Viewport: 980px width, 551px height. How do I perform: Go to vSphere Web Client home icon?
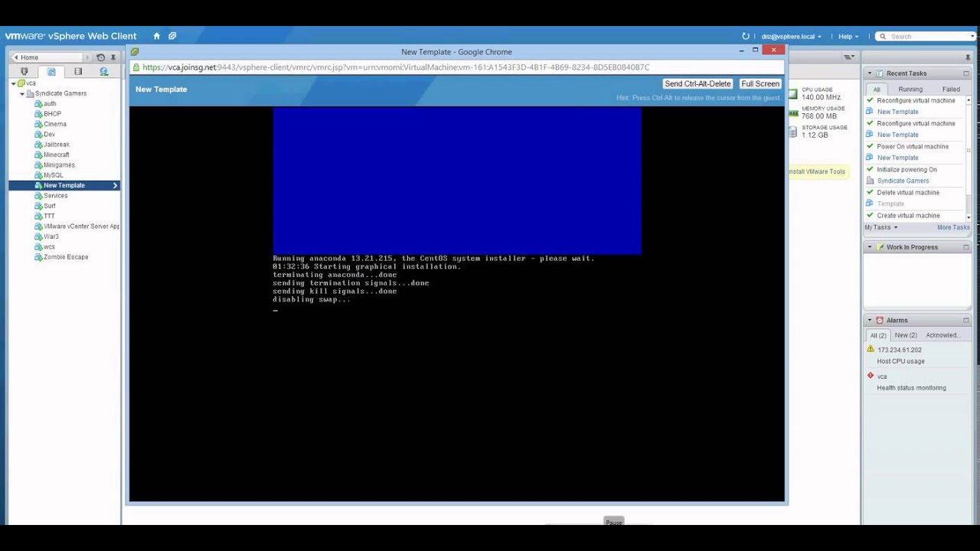157,36
